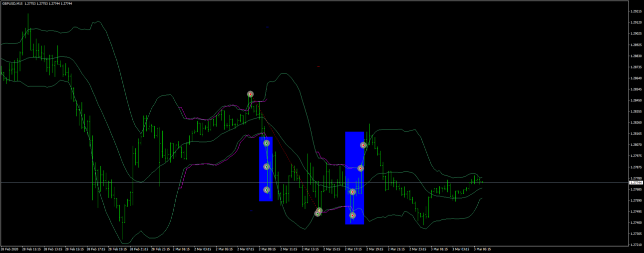The width and height of the screenshot is (644, 253).
Task: Select second-highest trade marker in right blue rectangle
Action: click(360, 168)
